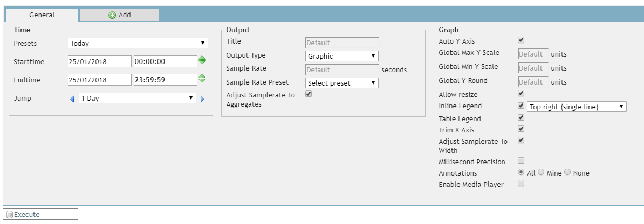Open the Inline Legend position dropdown

576,107
